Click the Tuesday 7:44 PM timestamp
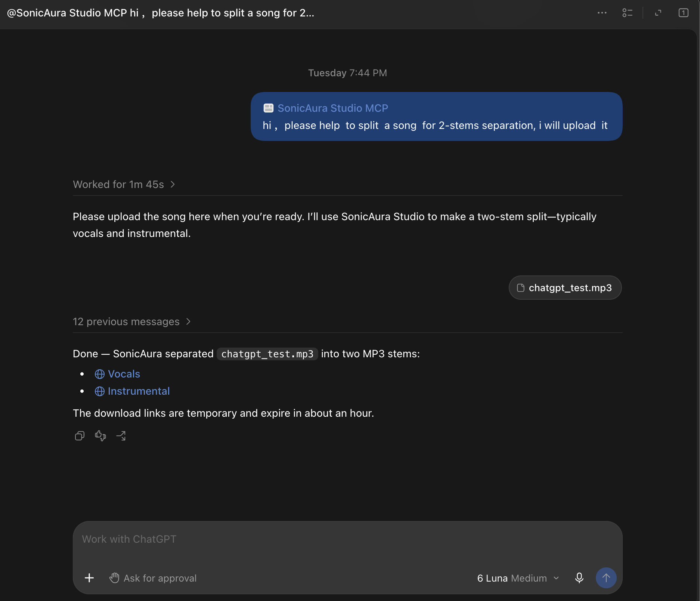700x601 pixels. (x=347, y=73)
